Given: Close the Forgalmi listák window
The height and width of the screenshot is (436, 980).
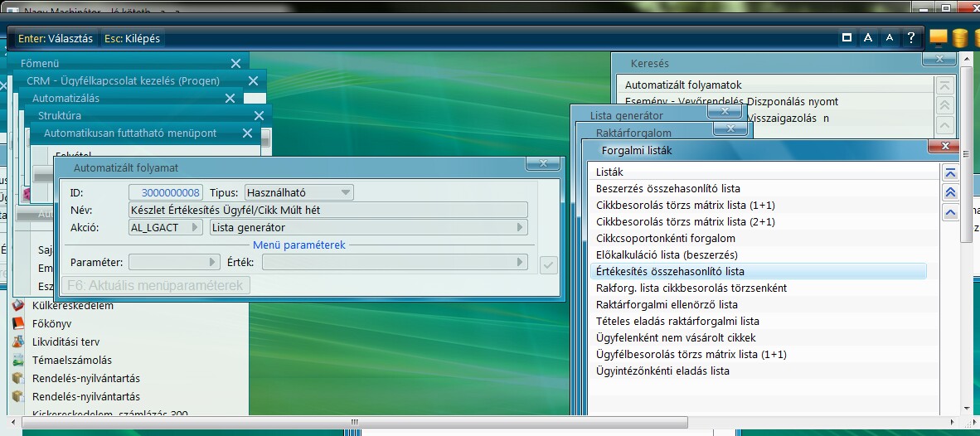Looking at the screenshot, I should (x=944, y=146).
